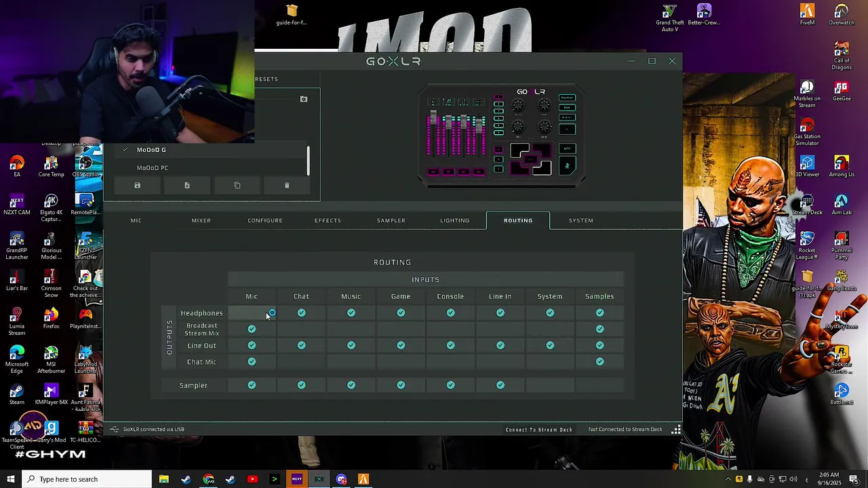The width and height of the screenshot is (868, 488).
Task: Click the Not Connected to Stream Deck status
Action: [625, 430]
